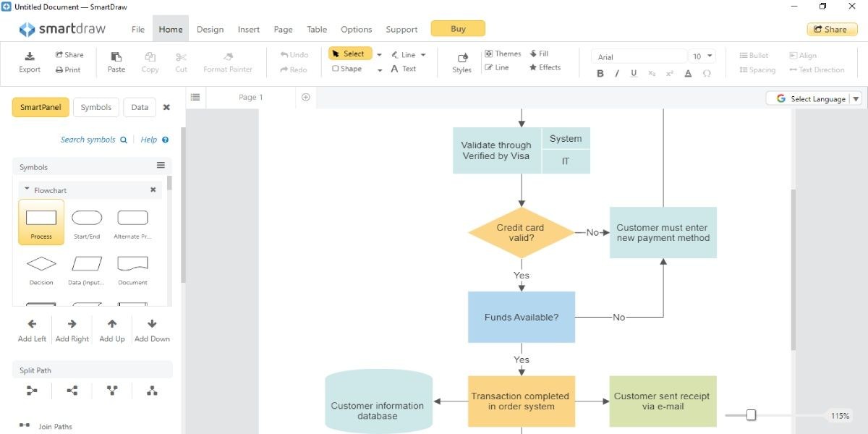Screen dimensions: 868x434
Task: Add a new page with plus icon
Action: (x=305, y=97)
